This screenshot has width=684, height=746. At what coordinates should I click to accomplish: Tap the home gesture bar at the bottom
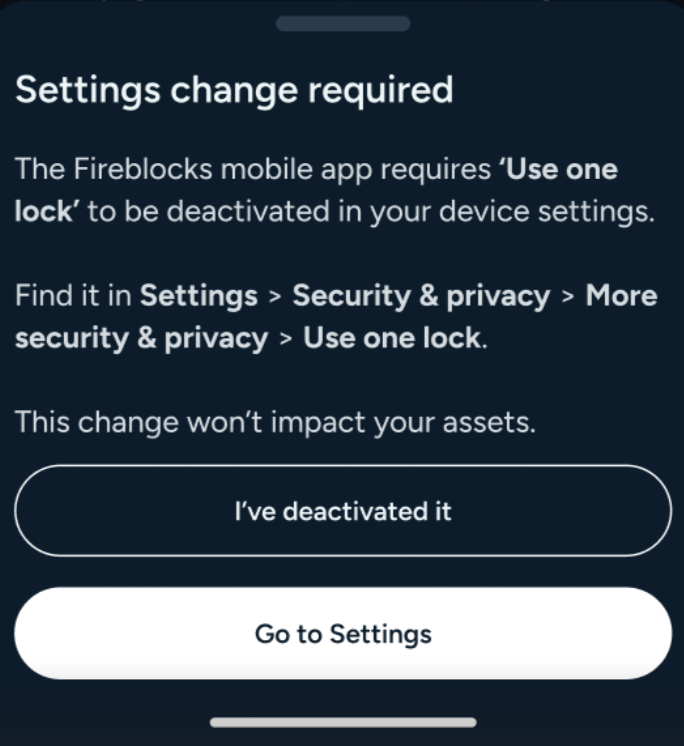pos(343,722)
